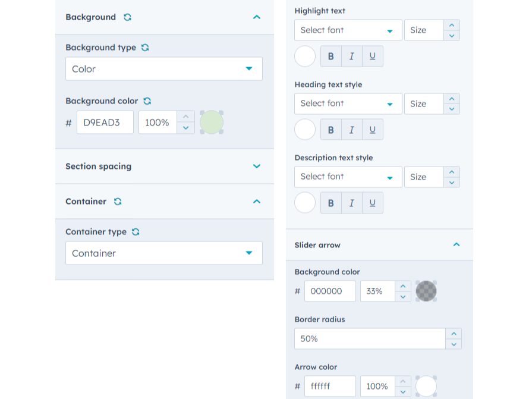Toggle italic for Heading text style

point(352,130)
